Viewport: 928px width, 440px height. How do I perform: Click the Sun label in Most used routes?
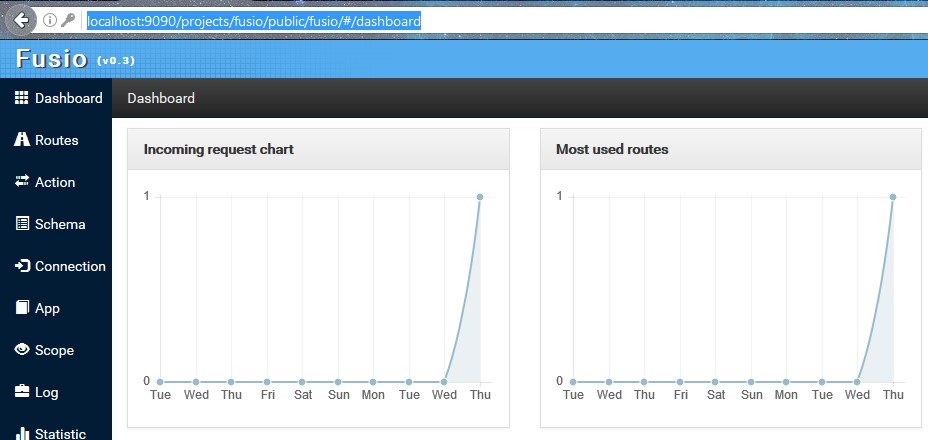point(752,395)
